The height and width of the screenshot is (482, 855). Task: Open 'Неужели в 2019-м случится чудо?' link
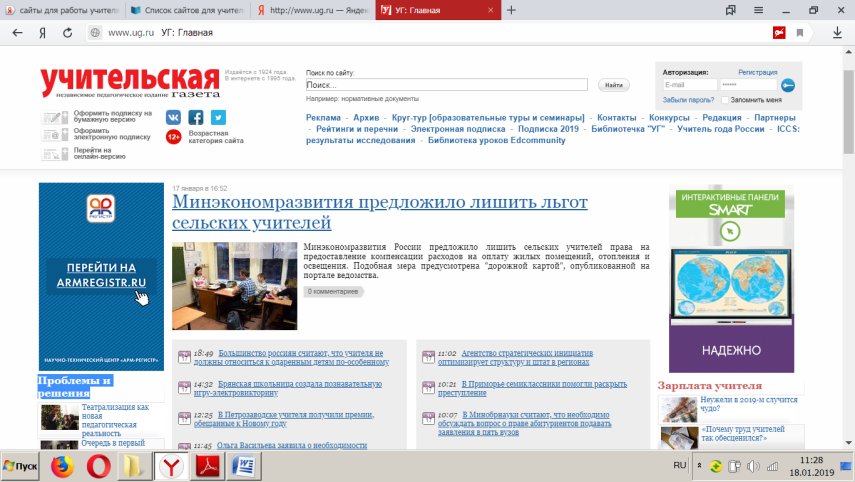click(x=749, y=404)
